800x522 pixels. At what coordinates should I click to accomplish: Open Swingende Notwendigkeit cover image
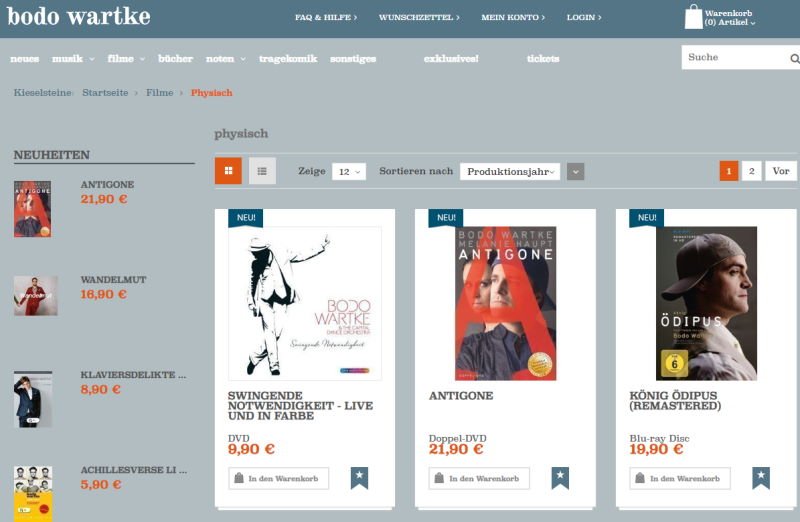pyautogui.click(x=305, y=304)
